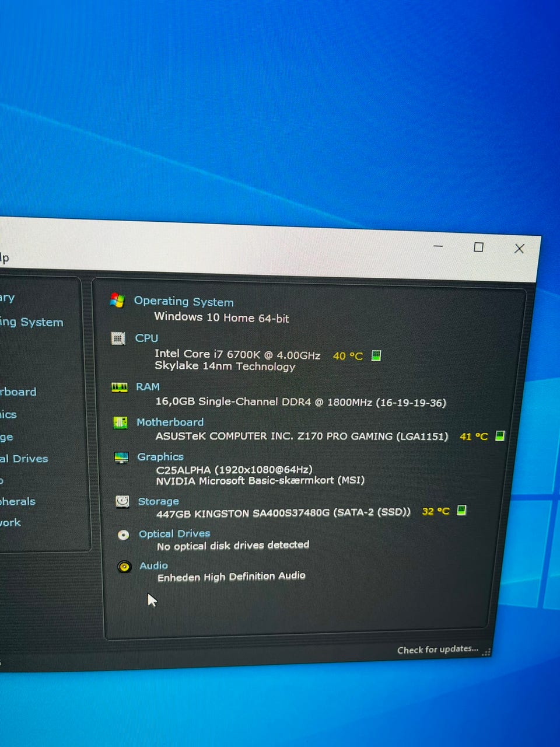
Task: Click 16,0GB Single-Channel DDR4 text
Action: click(300, 402)
